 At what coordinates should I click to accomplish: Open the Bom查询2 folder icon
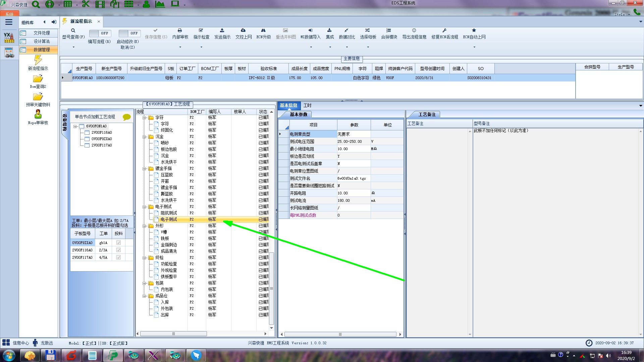click(x=38, y=79)
